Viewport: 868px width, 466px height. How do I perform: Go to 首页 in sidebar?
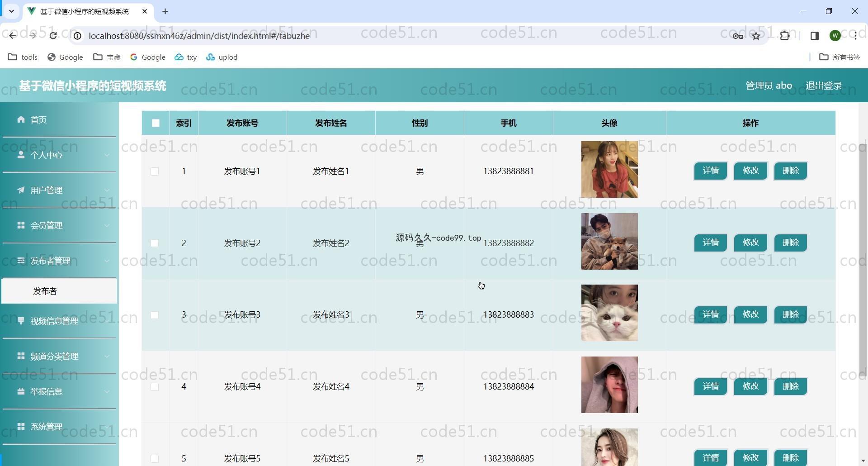(59, 119)
